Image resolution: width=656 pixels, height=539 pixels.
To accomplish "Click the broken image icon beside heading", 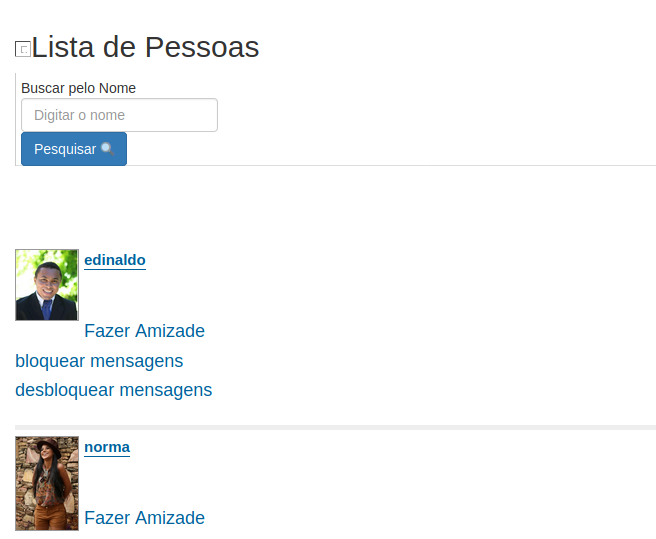I will (x=23, y=49).
